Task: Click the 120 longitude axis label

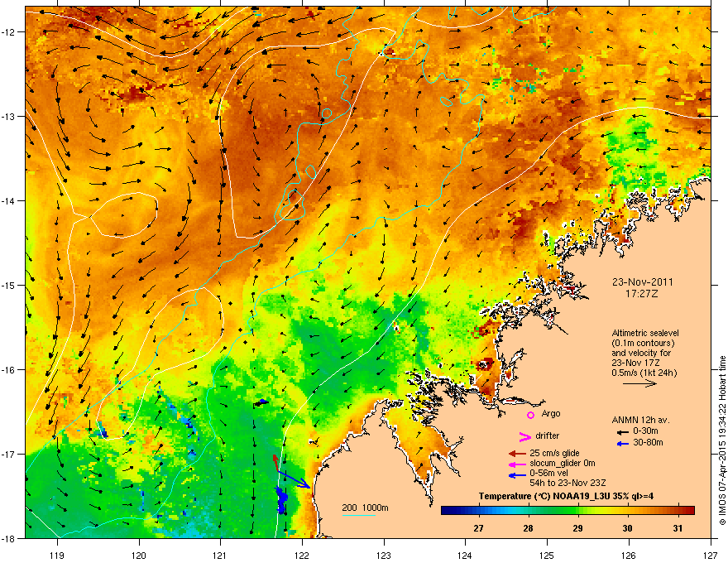Action: 139,556
